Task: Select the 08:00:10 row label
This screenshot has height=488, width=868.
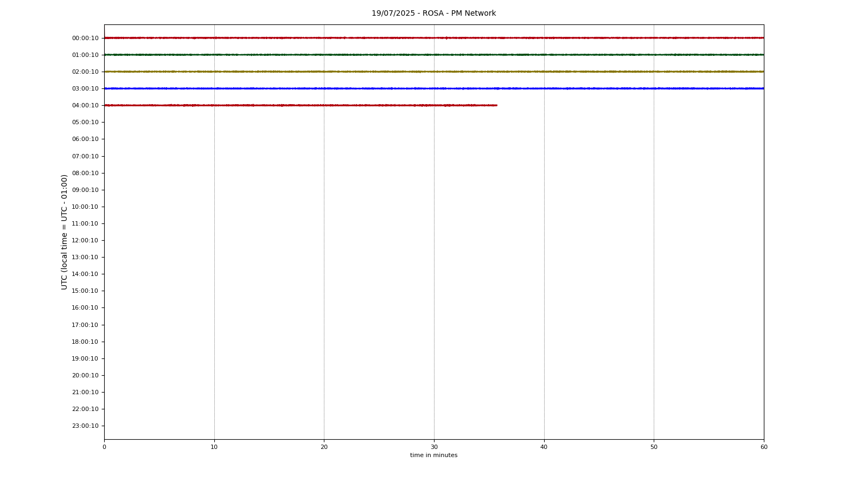Action: (x=85, y=173)
